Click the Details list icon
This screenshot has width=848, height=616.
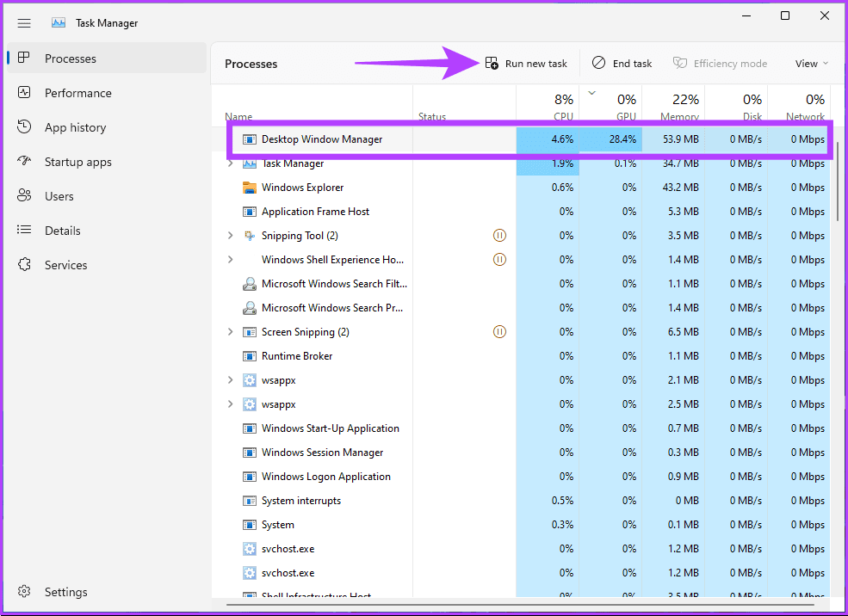point(24,231)
